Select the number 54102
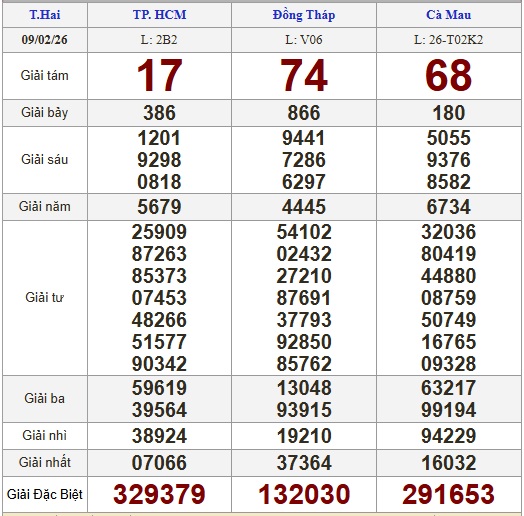This screenshot has width=524, height=516. [304, 232]
